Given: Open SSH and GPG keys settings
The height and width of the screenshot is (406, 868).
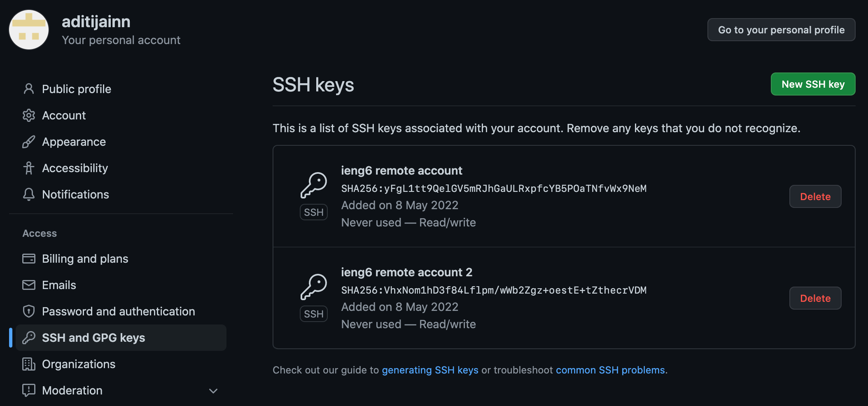Looking at the screenshot, I should pyautogui.click(x=93, y=338).
